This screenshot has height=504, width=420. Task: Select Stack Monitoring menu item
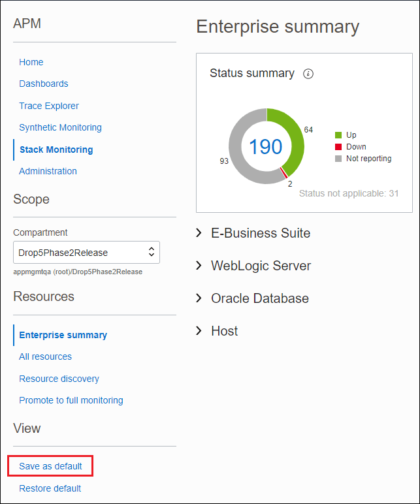[56, 150]
